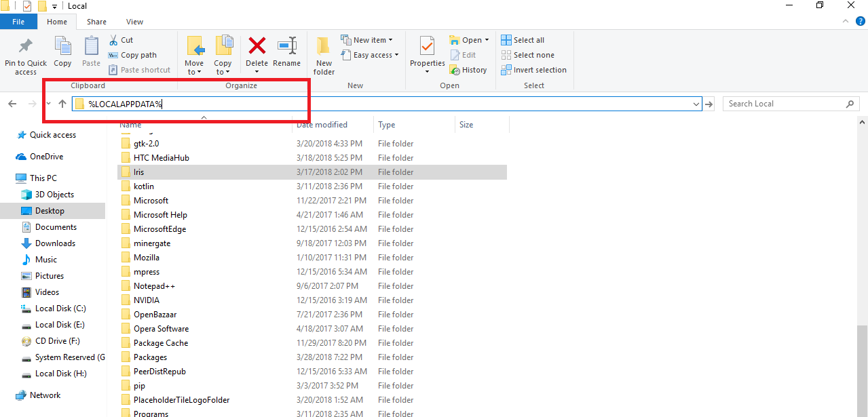Image resolution: width=868 pixels, height=417 pixels.
Task: Click Copy path in Clipboard group
Action: pos(132,55)
